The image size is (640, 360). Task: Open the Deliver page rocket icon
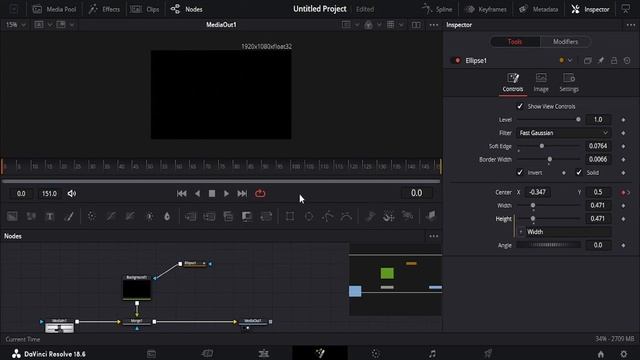coord(488,353)
